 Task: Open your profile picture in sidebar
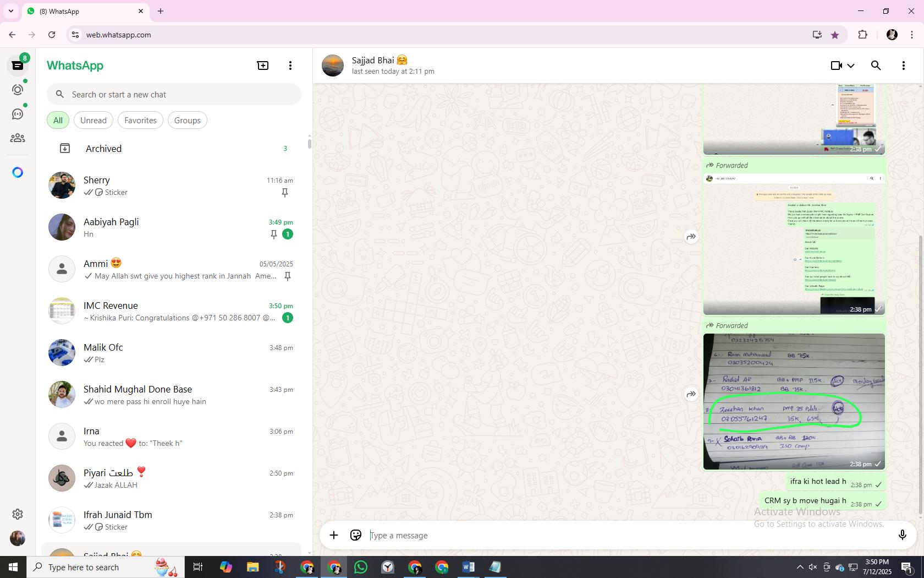[18, 538]
